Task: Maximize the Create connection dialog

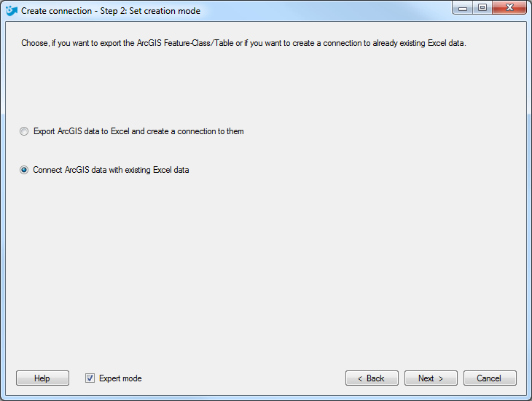Action: coord(482,8)
